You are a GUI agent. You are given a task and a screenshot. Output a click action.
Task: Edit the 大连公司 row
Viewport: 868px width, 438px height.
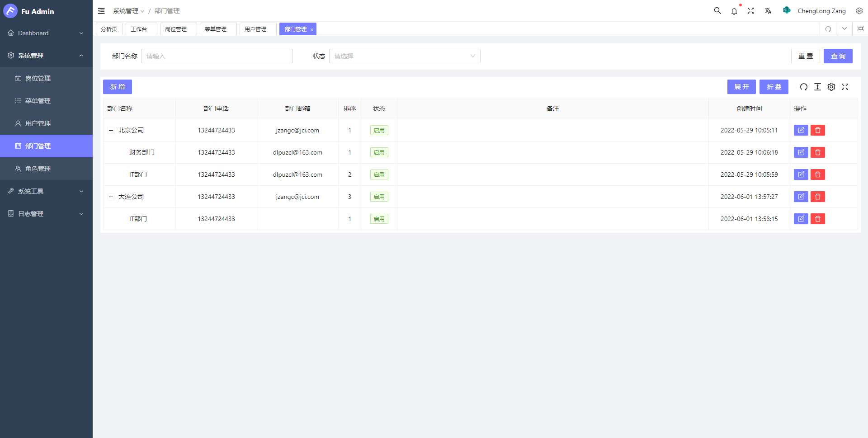click(801, 197)
